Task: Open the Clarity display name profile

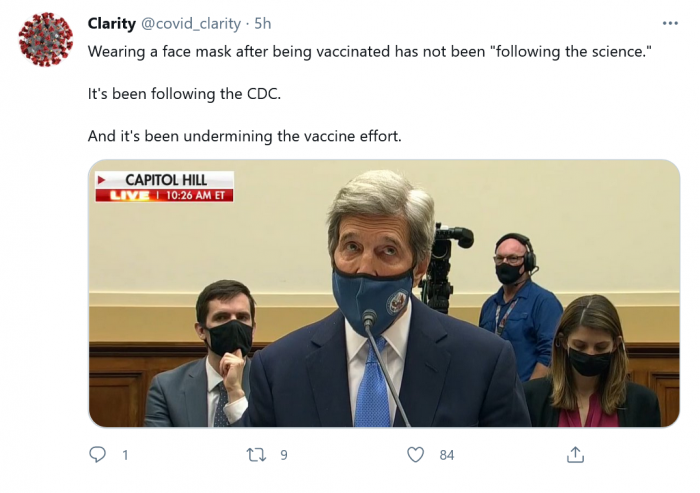Action: pyautogui.click(x=112, y=24)
